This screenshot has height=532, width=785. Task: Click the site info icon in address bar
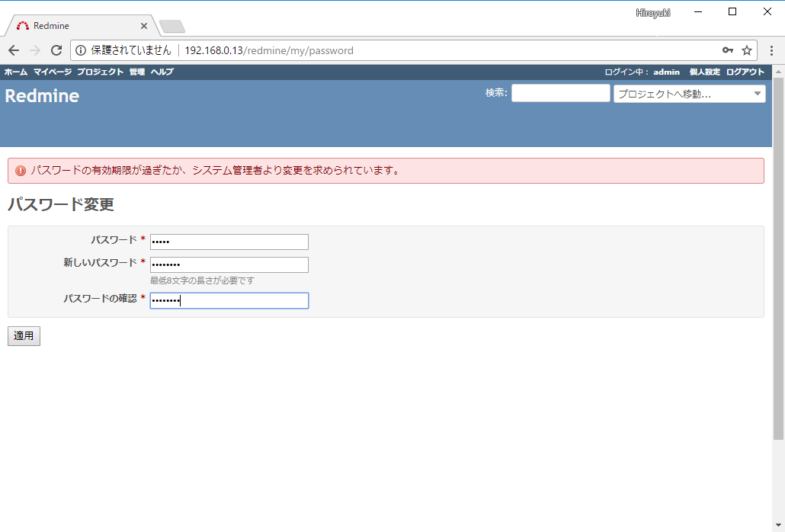coord(81,50)
